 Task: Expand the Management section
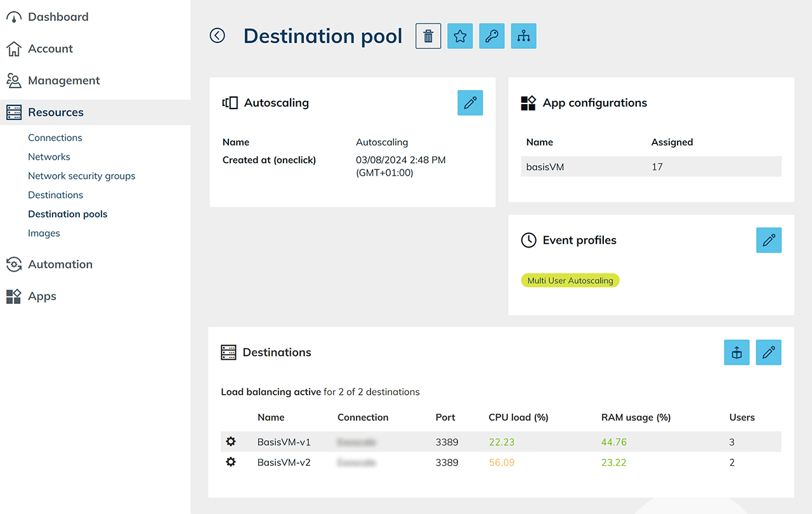[x=63, y=81]
